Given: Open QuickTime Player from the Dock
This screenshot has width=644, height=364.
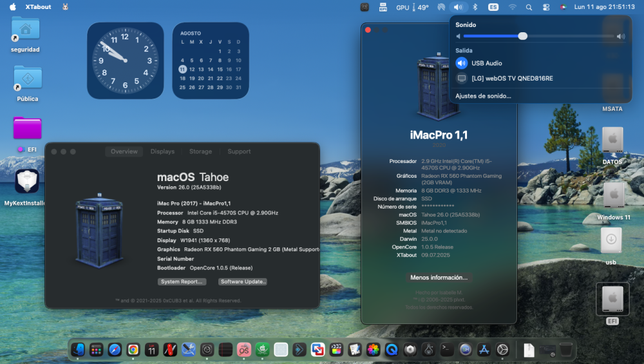Looking at the screenshot, I should coord(392,350).
